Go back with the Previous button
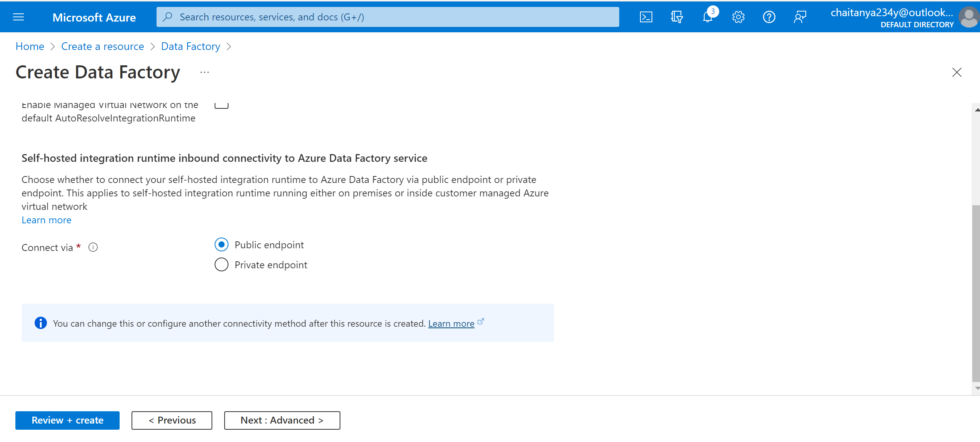Viewport: 980px width, 442px height. 172,420
